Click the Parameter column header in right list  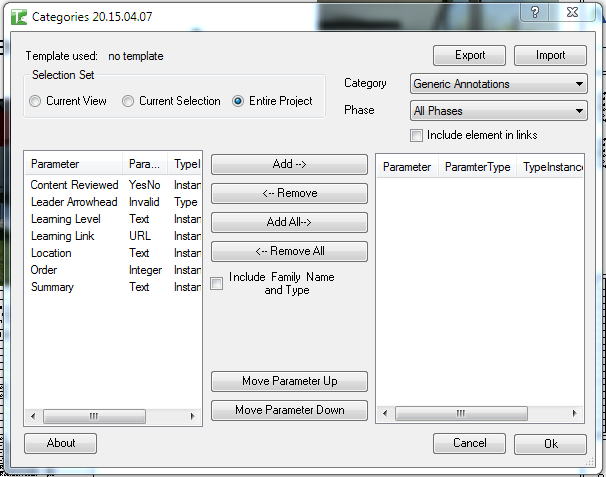[x=408, y=167]
